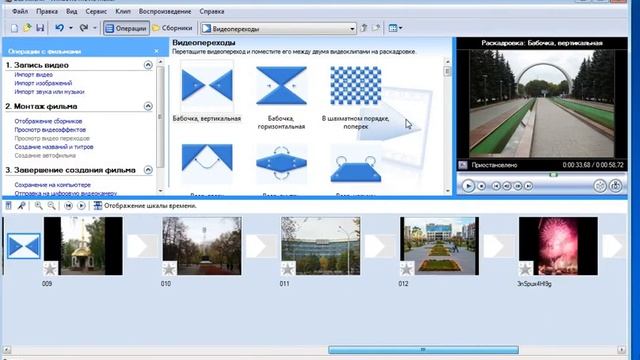Collapse the 1. Запись видео section

(148, 65)
